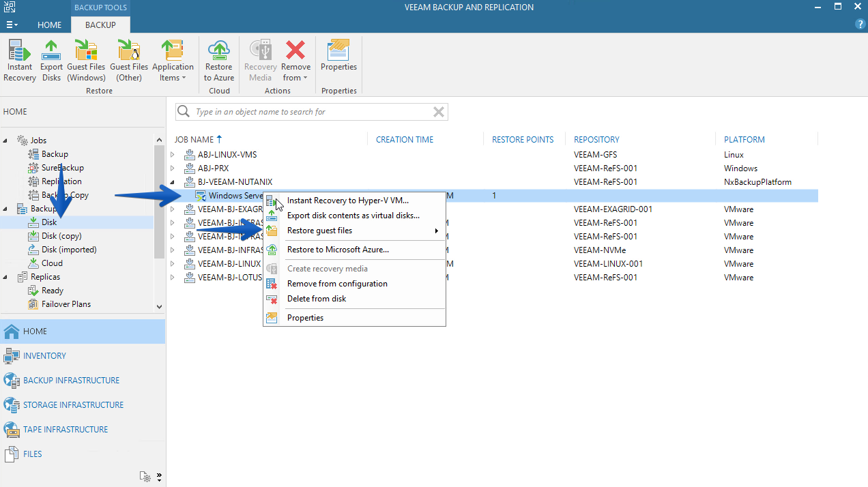Select Disk (copy) in the tree

point(61,236)
